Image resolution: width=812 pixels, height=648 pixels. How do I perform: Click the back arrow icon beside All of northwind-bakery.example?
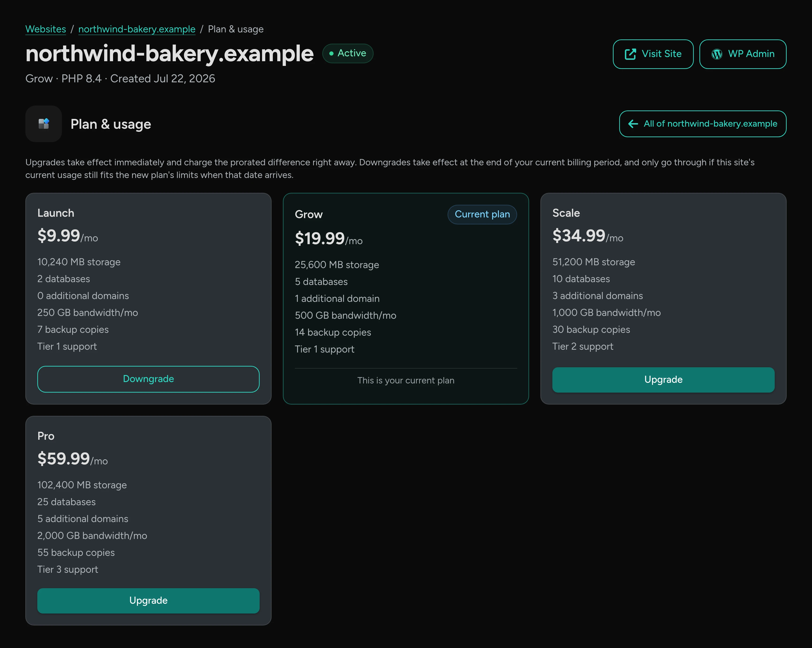(633, 124)
